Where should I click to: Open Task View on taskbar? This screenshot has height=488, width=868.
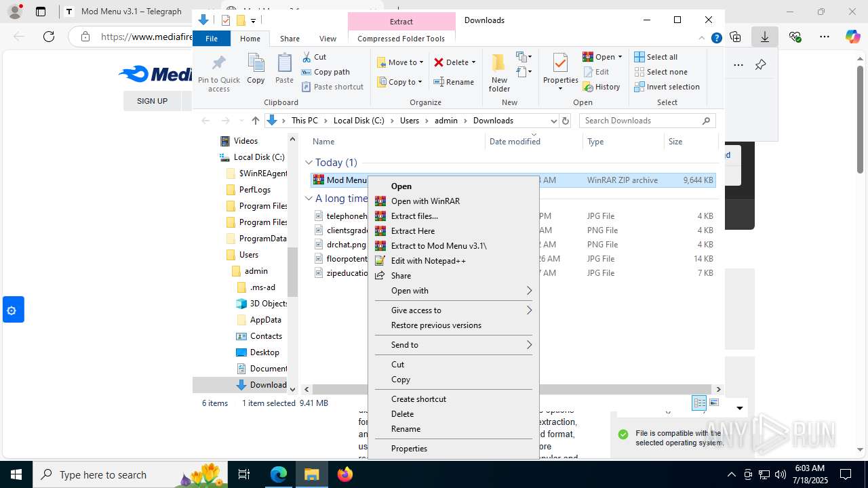coord(245,474)
